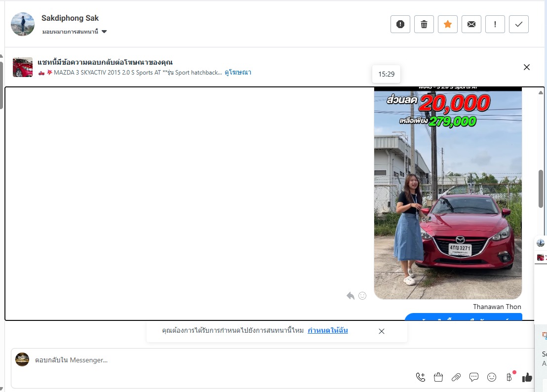Open the ดูโฆษณา ad link
This screenshot has height=392, width=547.
coord(238,73)
